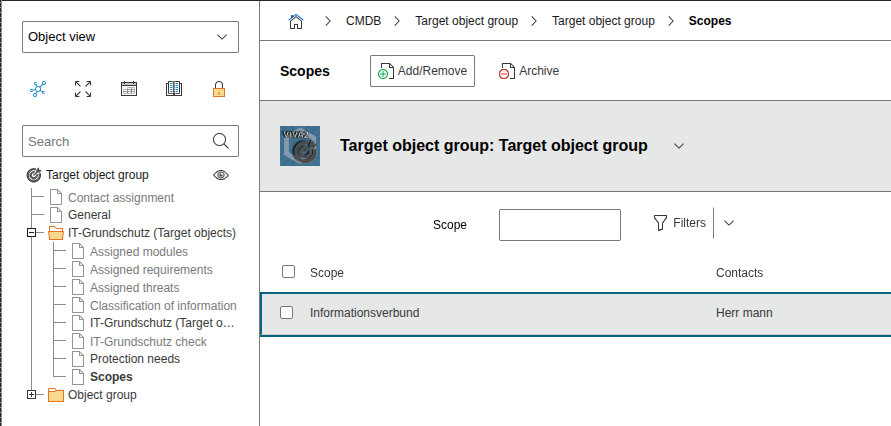Click the fullscreen expand arrows icon

[83, 89]
